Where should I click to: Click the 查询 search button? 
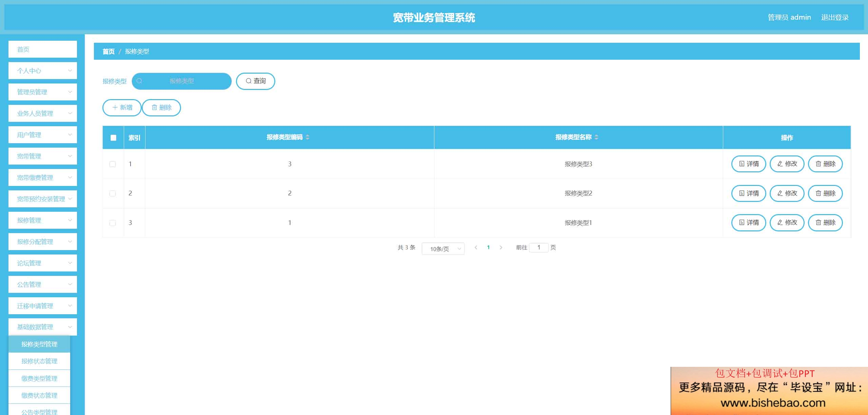click(x=255, y=81)
